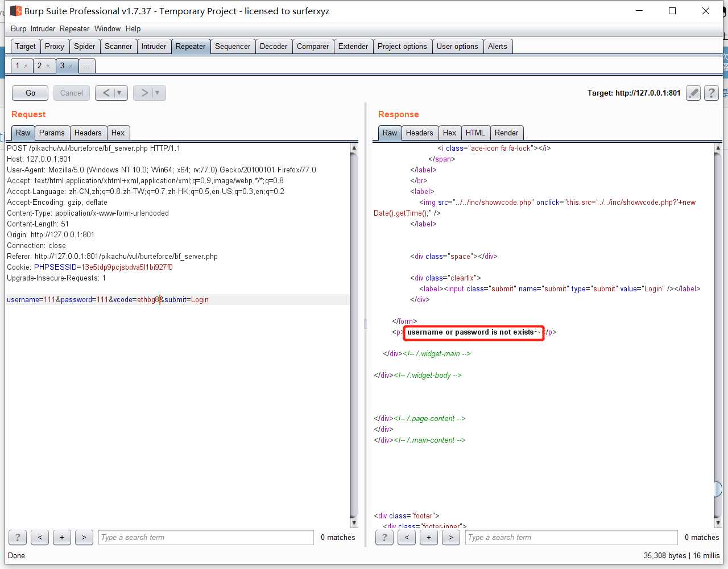The height and width of the screenshot is (569, 728).
Task: Click the forward history arrow button
Action: (x=144, y=93)
